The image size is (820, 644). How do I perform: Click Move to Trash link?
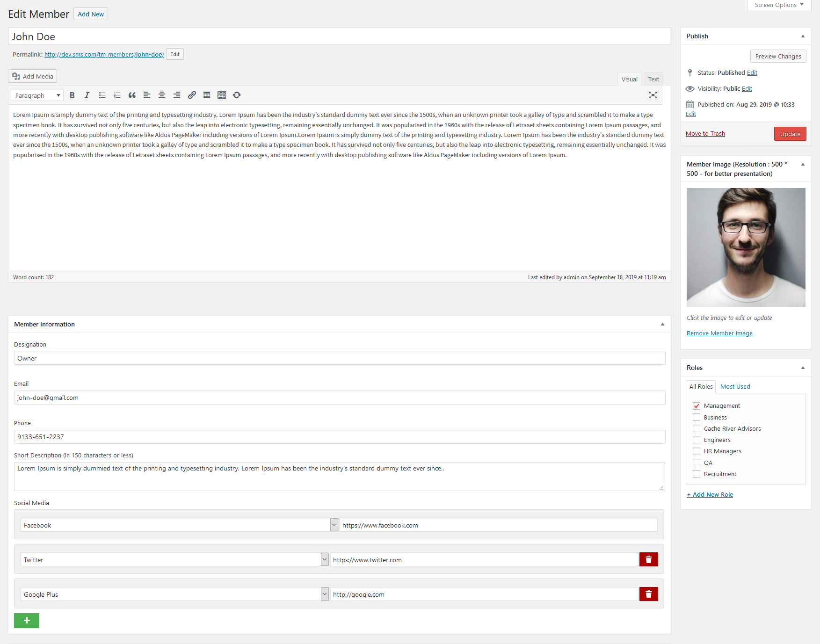click(x=705, y=133)
